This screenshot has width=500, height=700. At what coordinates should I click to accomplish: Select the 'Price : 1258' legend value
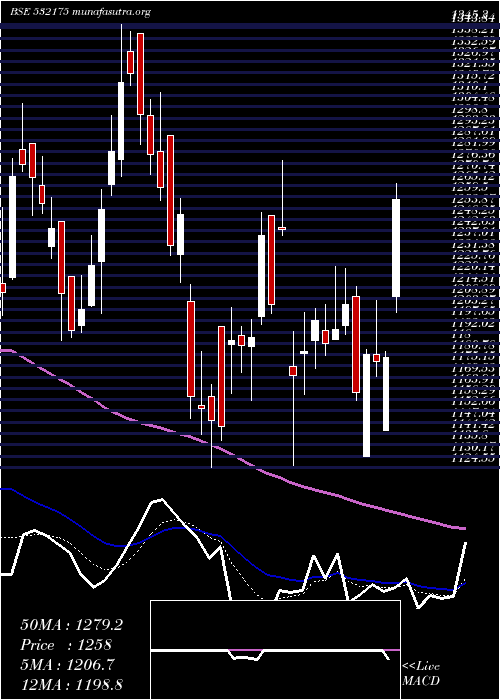click(x=66, y=645)
